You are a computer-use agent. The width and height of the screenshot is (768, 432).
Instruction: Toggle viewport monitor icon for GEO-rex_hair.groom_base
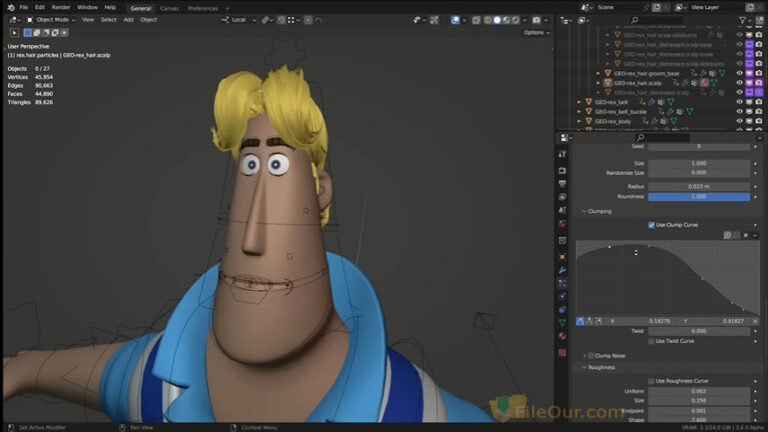click(x=749, y=73)
